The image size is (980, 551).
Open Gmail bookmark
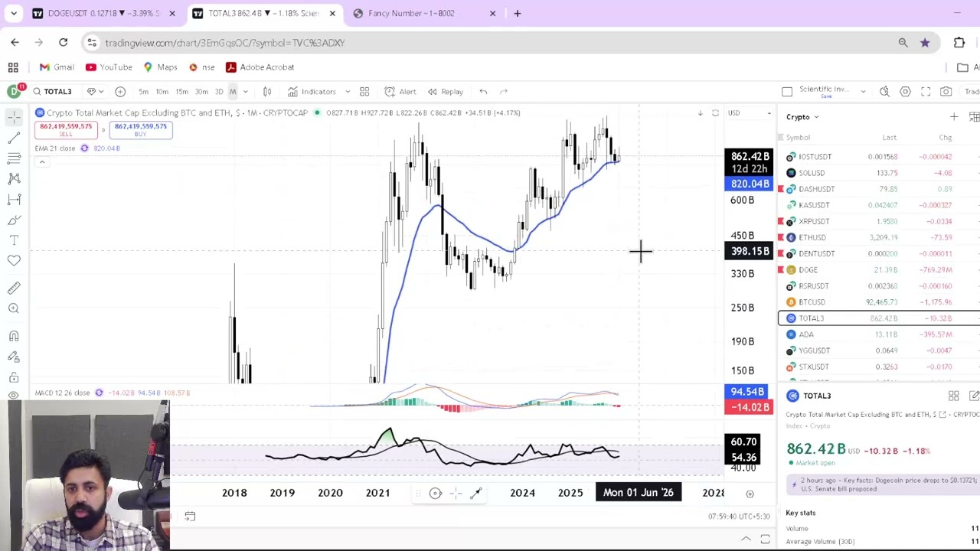point(57,67)
